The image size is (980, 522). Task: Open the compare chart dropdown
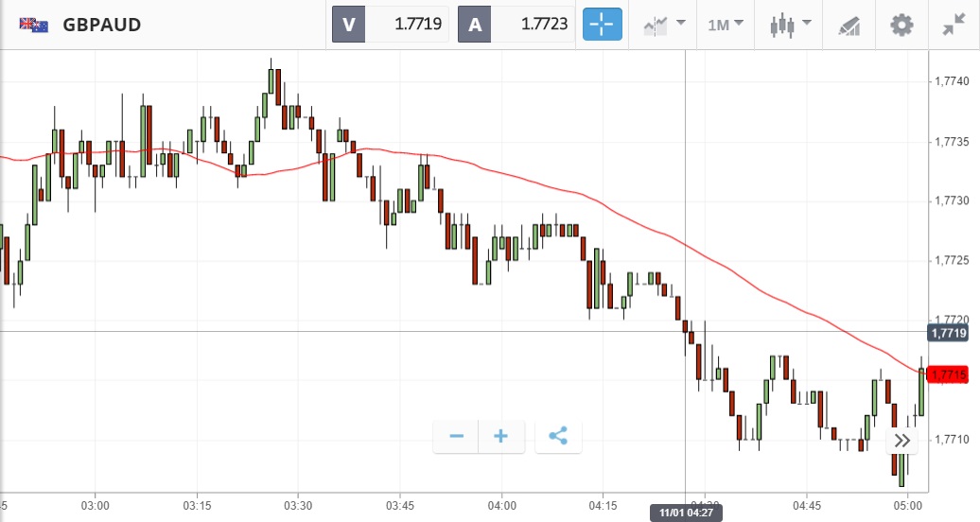coord(665,25)
